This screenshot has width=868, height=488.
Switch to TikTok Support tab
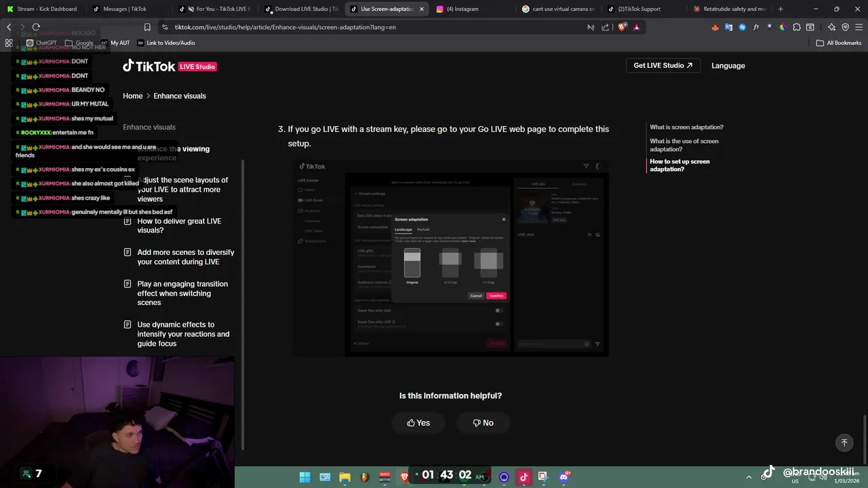tap(643, 9)
